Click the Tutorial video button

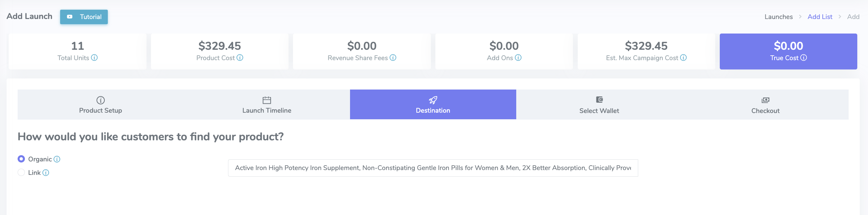[84, 17]
